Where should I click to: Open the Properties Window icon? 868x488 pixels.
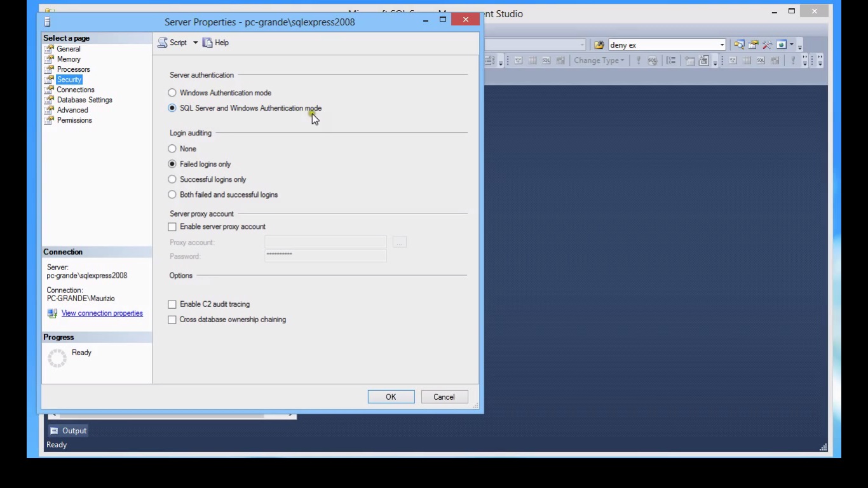[753, 45]
